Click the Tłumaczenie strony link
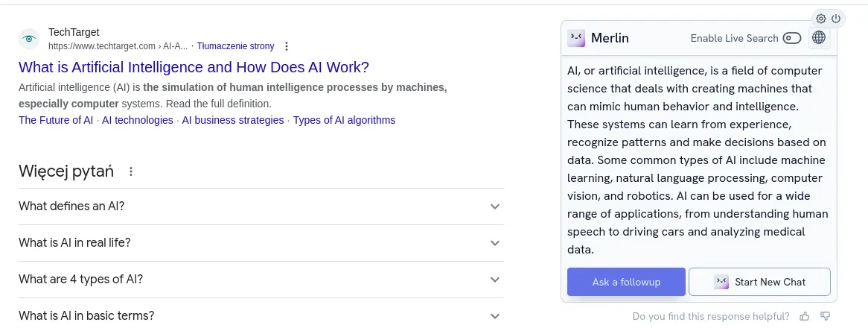The image size is (868, 331). tap(235, 46)
